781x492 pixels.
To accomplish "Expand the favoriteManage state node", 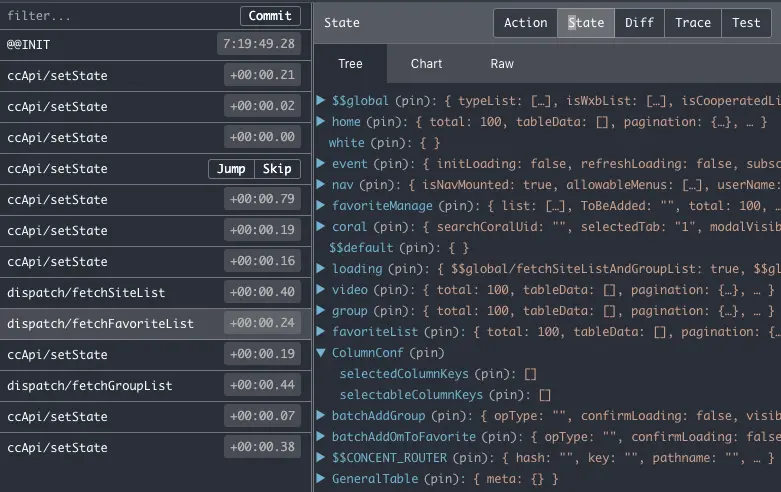I will coord(321,205).
